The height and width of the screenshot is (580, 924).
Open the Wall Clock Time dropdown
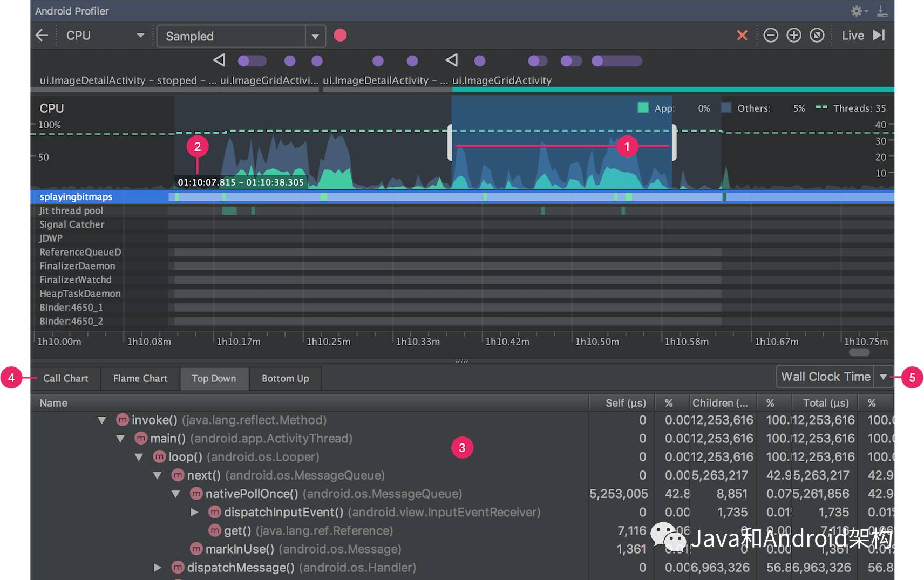tap(834, 377)
